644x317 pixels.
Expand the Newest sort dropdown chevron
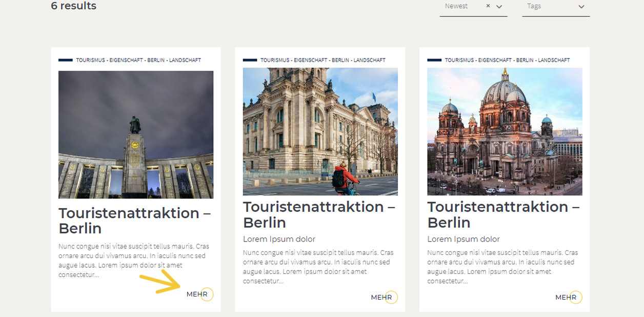click(499, 7)
